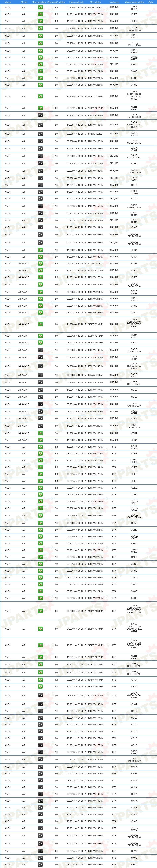The image size is (157, 868).
Task: Click diesel ON icon in A5 CJCD, CMFB, CSUA row
Action: pos(40,760)
